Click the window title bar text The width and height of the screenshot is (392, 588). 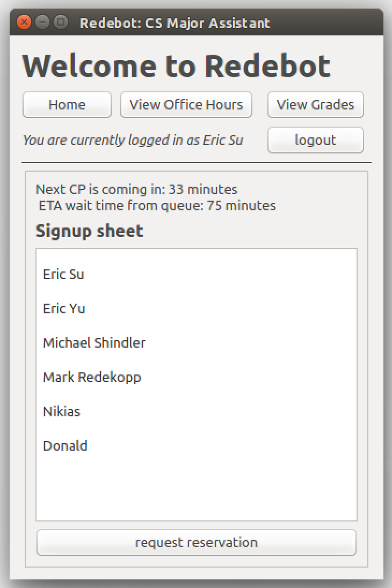[x=175, y=23]
